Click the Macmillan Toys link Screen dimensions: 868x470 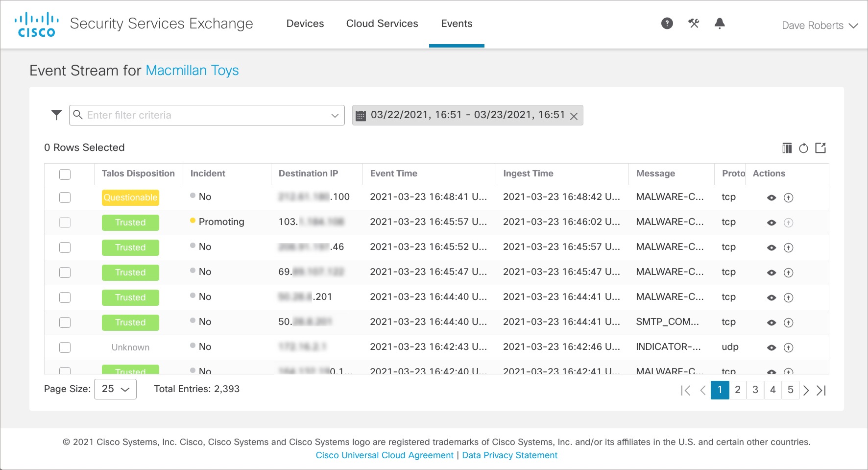tap(192, 71)
